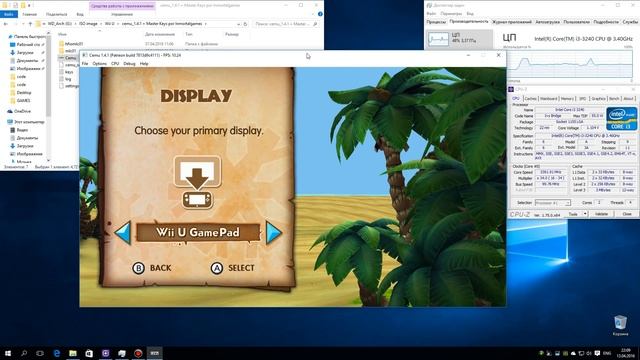
Task: Switch to Mainboard tab in CPU-Z
Action: click(x=548, y=99)
